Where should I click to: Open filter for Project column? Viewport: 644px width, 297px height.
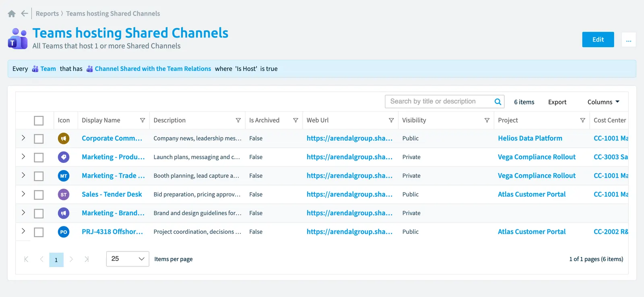(x=583, y=120)
